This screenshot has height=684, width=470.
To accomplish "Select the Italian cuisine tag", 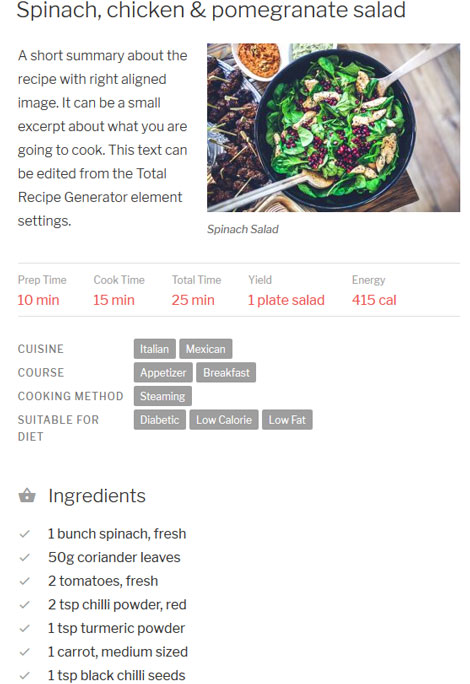I will [154, 349].
